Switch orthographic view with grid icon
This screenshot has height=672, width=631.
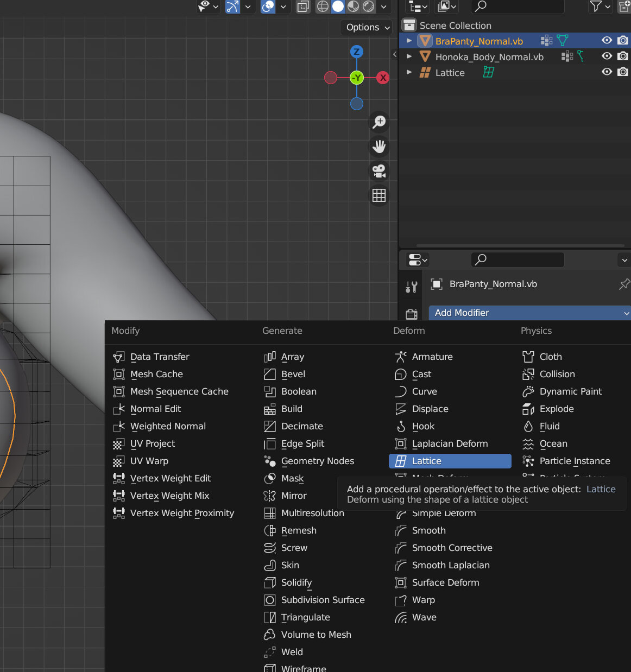[379, 195]
